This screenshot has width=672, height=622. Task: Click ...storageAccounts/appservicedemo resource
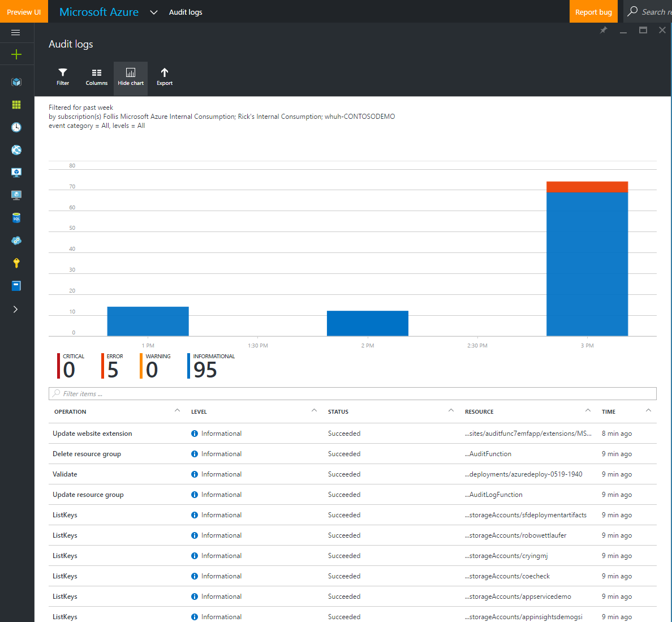tap(518, 597)
